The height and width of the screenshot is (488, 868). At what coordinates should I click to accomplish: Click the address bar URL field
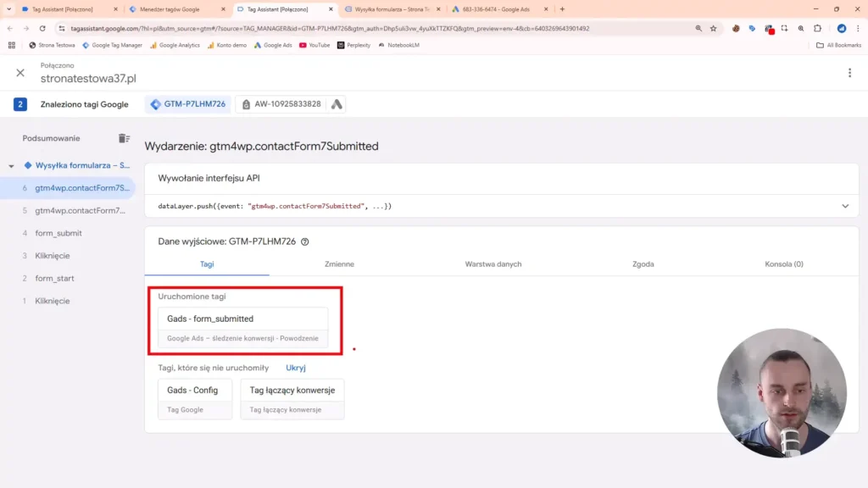tap(330, 28)
